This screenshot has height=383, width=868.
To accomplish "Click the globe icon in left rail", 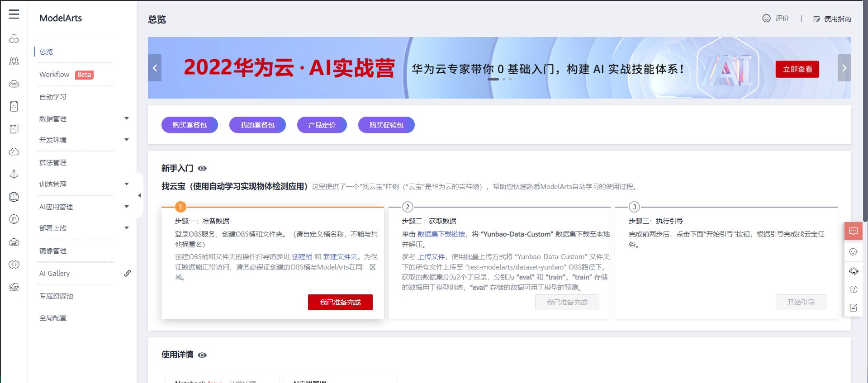I will 14,197.
